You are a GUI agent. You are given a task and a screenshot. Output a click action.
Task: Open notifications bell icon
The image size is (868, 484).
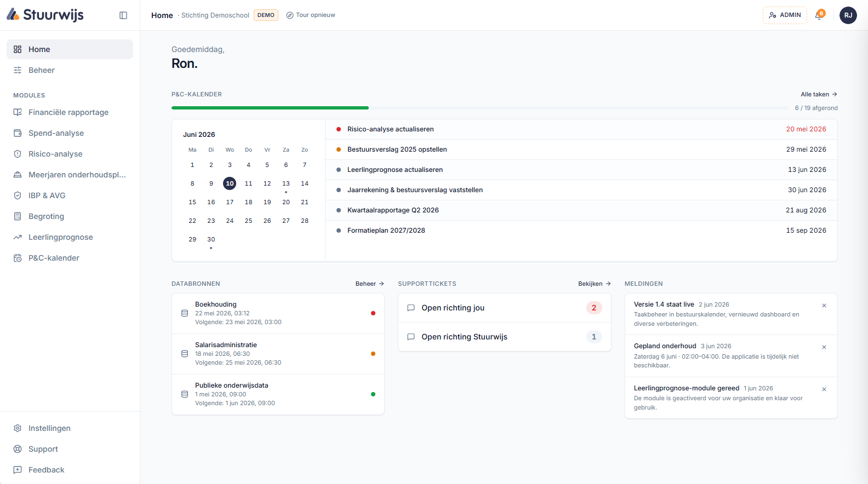(820, 15)
